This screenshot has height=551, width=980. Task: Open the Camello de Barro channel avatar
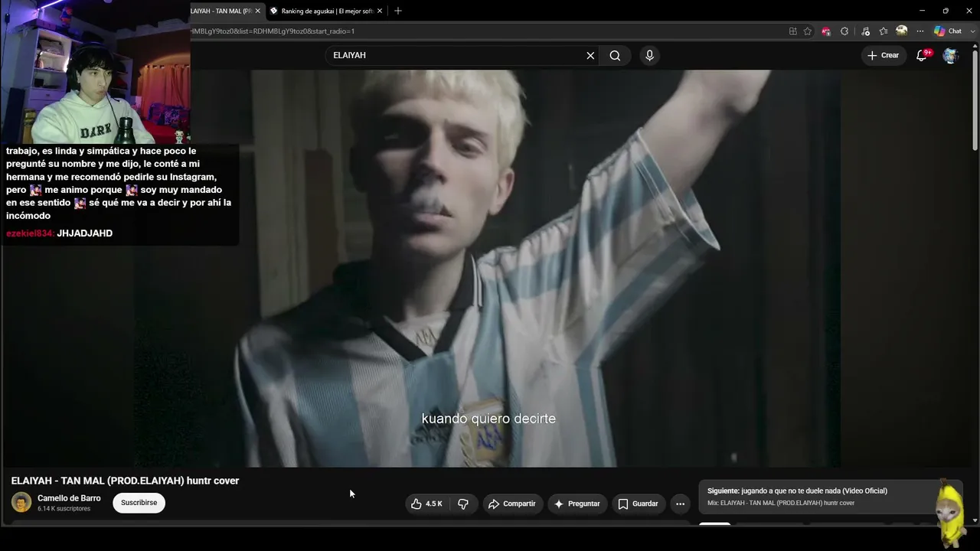[x=21, y=503]
